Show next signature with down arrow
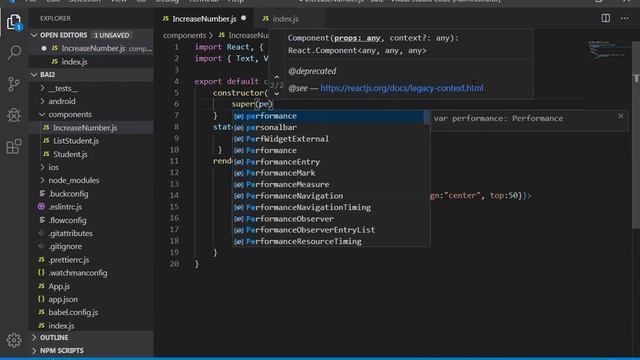This screenshot has width=640, height=360. pyautogui.click(x=277, y=94)
